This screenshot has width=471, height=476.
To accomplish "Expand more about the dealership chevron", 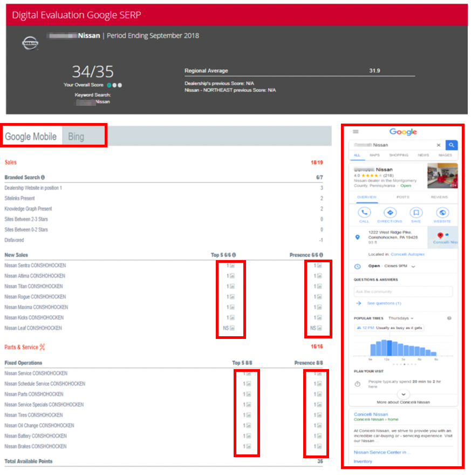I will pyautogui.click(x=404, y=395).
